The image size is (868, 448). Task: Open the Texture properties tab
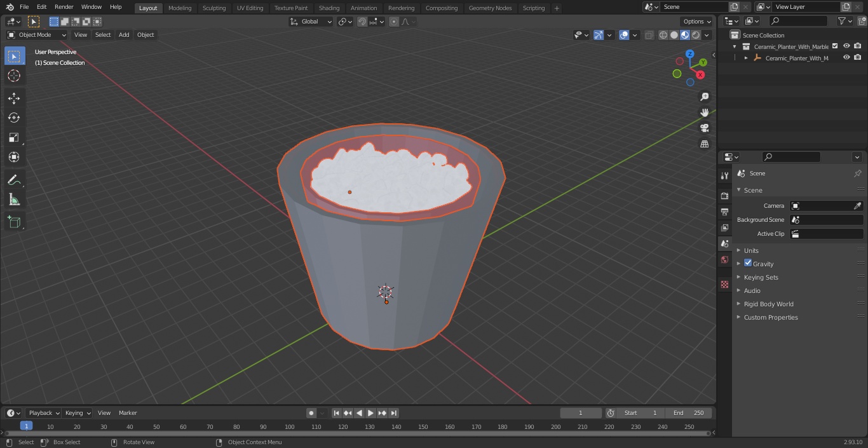click(x=724, y=284)
